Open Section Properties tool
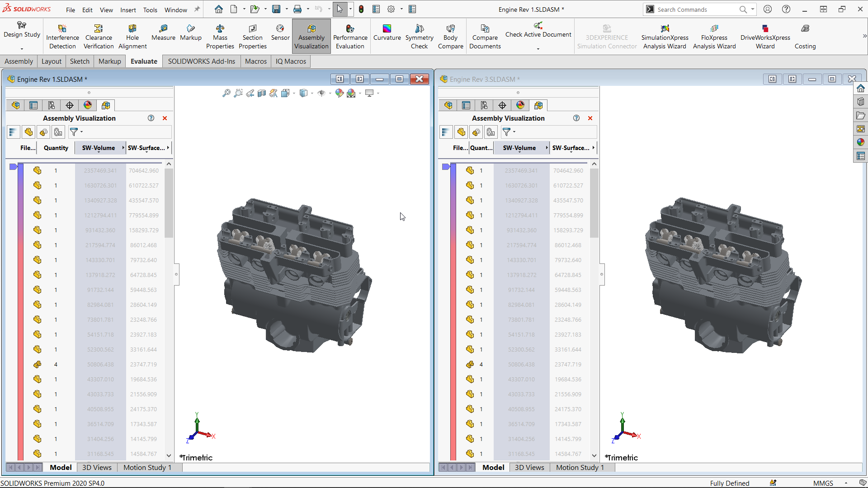Image resolution: width=868 pixels, height=488 pixels. [252, 37]
